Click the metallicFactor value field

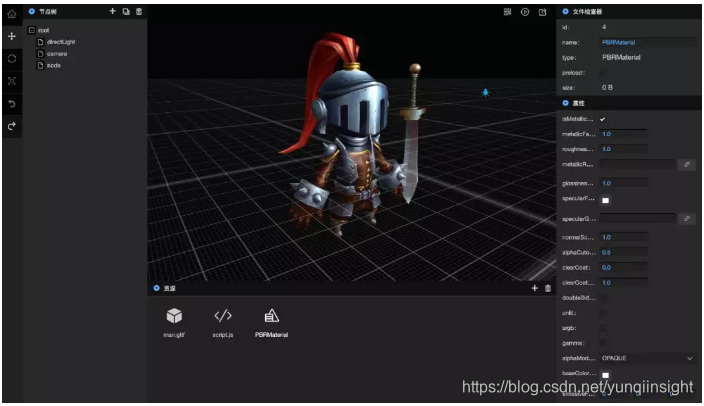(x=624, y=134)
